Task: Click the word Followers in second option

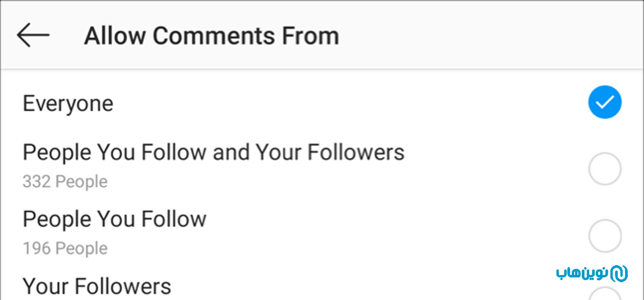Action: click(356, 152)
